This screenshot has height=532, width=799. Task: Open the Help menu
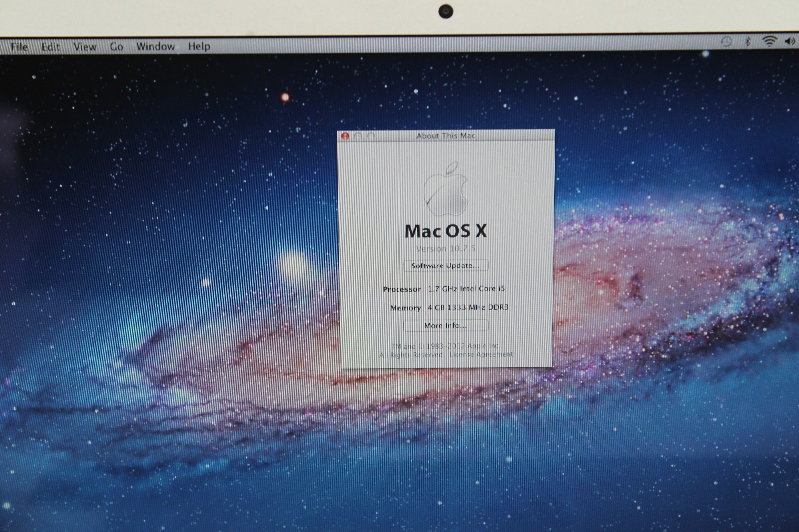point(199,46)
